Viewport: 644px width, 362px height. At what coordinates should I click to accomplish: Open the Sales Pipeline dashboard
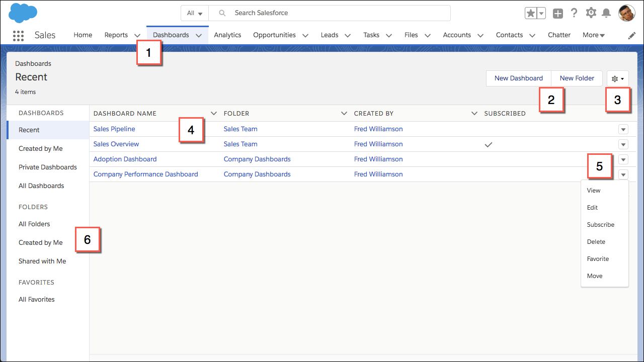pos(114,129)
